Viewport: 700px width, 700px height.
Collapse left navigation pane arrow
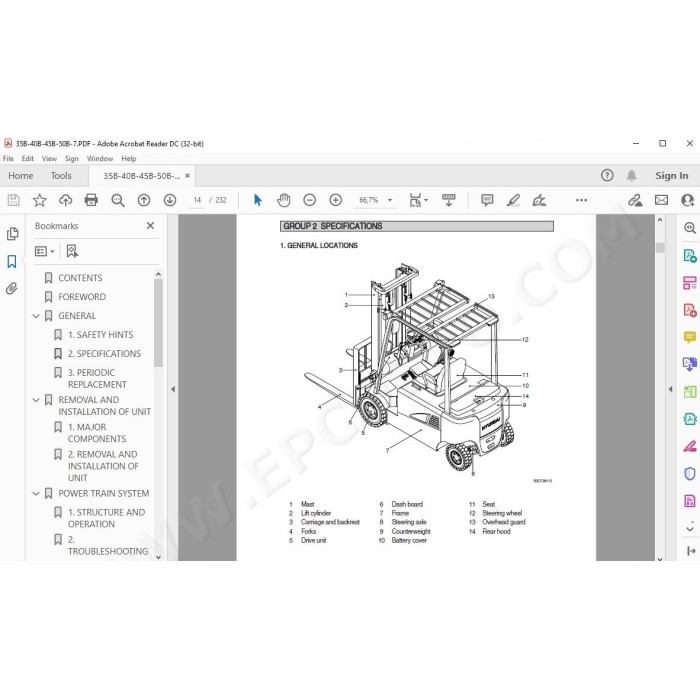(173, 389)
